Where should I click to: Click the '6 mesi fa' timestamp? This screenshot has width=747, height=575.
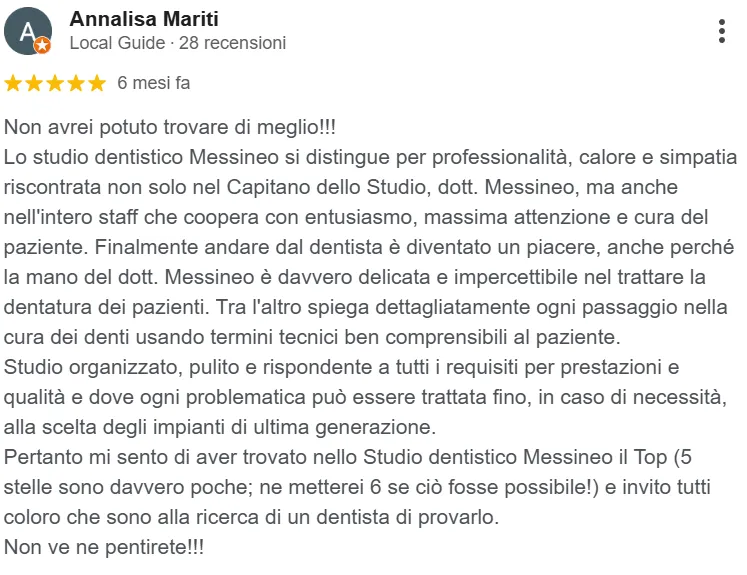click(x=153, y=83)
